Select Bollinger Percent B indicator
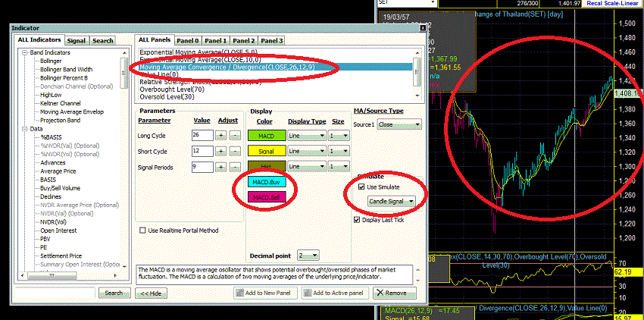Viewport: 644px width, 320px height. pos(64,78)
